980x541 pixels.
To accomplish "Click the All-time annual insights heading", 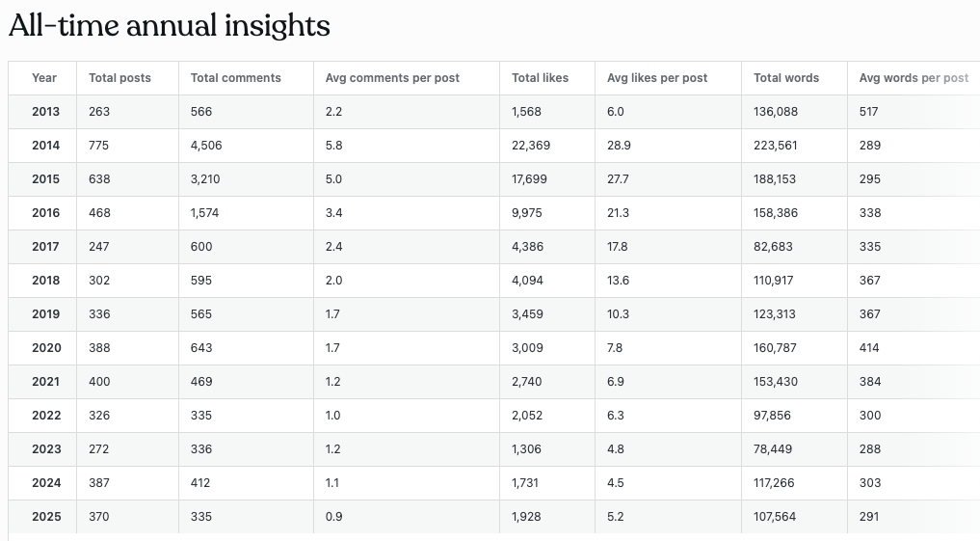I will (170, 26).
